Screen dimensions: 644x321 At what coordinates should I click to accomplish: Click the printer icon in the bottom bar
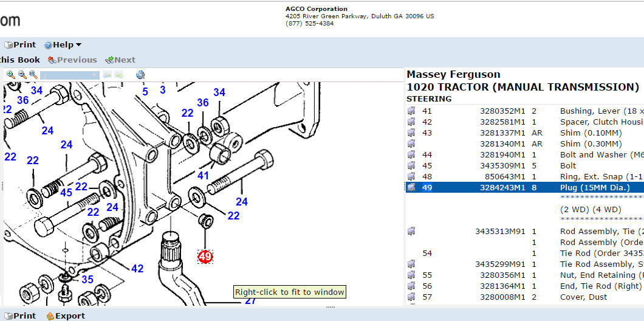pyautogui.click(x=9, y=316)
